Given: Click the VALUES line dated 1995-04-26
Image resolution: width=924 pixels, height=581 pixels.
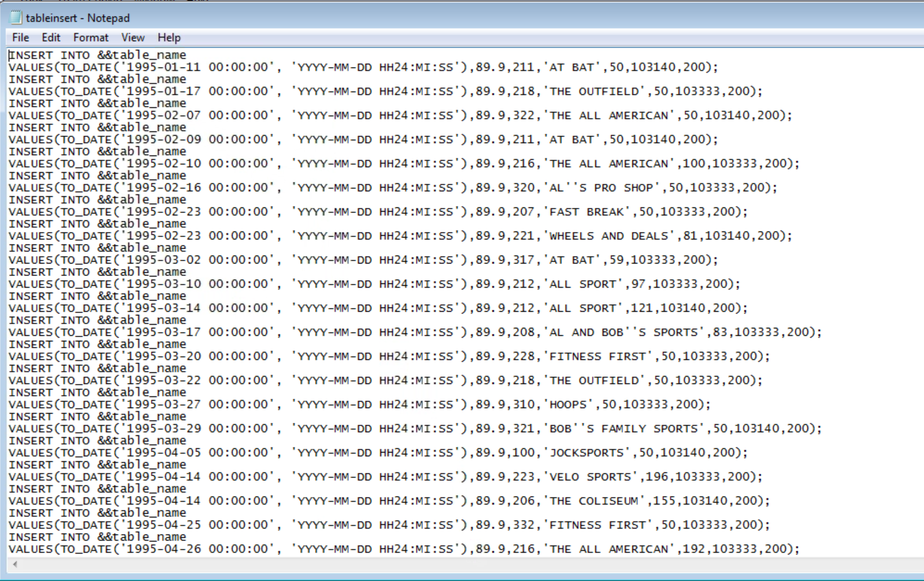Looking at the screenshot, I should [x=404, y=549].
